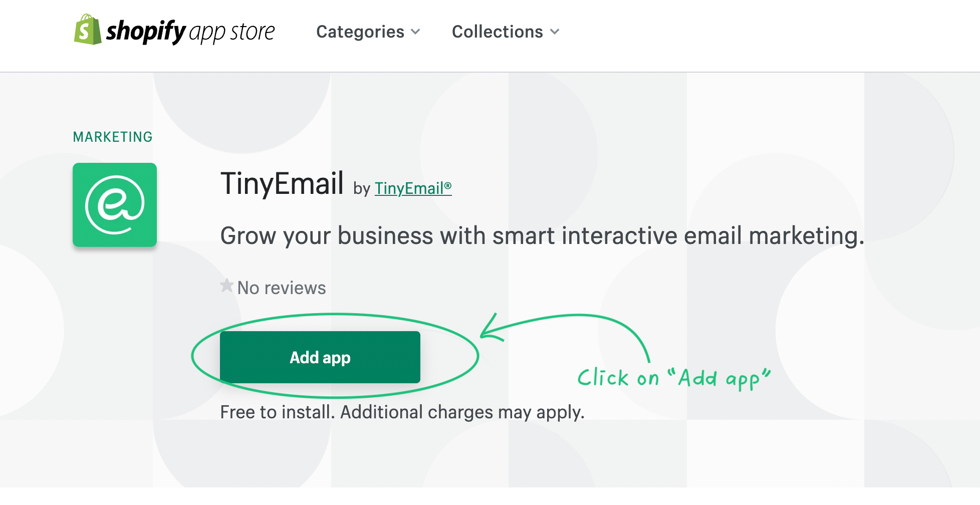980x505 pixels.
Task: Click the handwritten "Click on Add app" note
Action: coord(673,378)
